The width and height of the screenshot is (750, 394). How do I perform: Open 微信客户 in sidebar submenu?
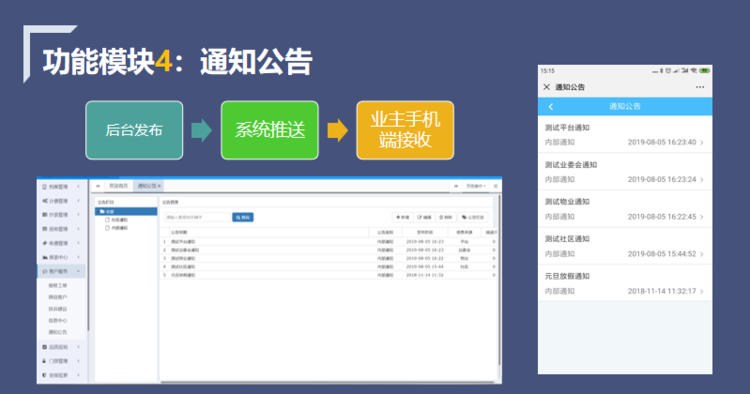point(57,297)
